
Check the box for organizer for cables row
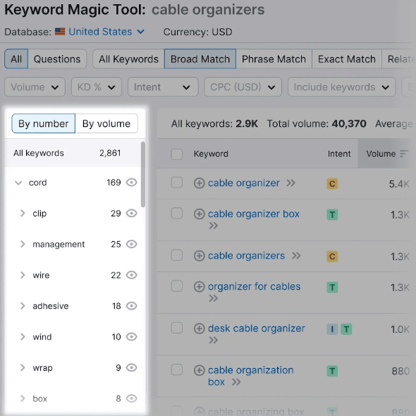pyautogui.click(x=177, y=286)
